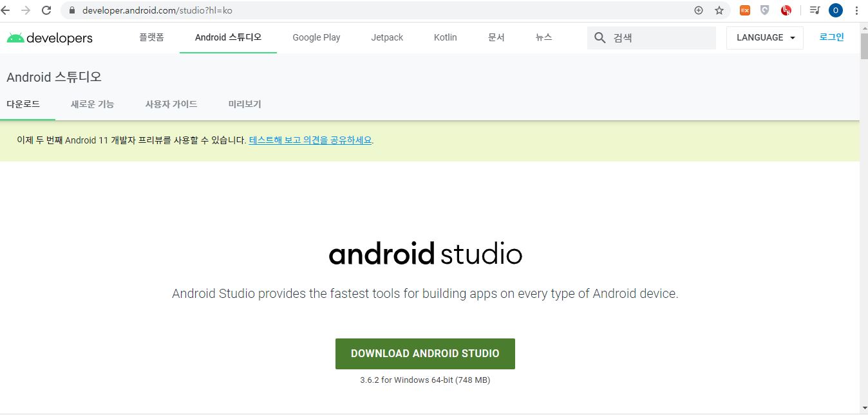The height and width of the screenshot is (415, 868).
Task: Click the scrollbar down arrow
Action: 863,408
